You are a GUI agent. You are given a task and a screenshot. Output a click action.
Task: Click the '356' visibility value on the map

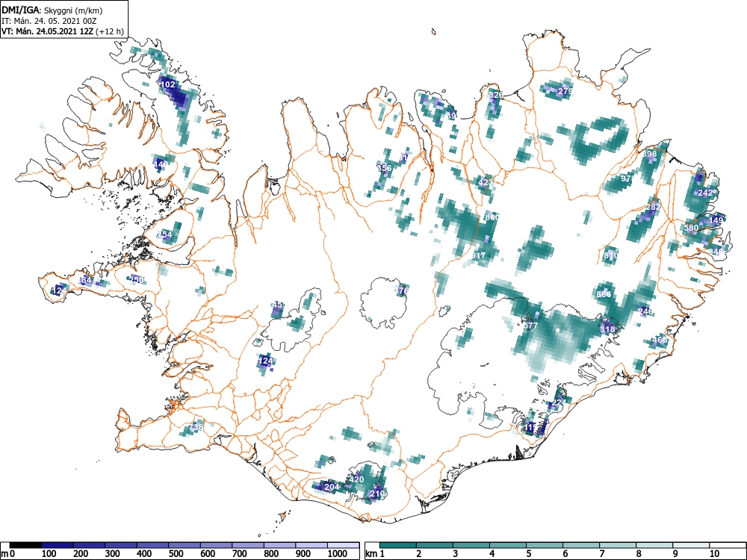click(x=384, y=168)
